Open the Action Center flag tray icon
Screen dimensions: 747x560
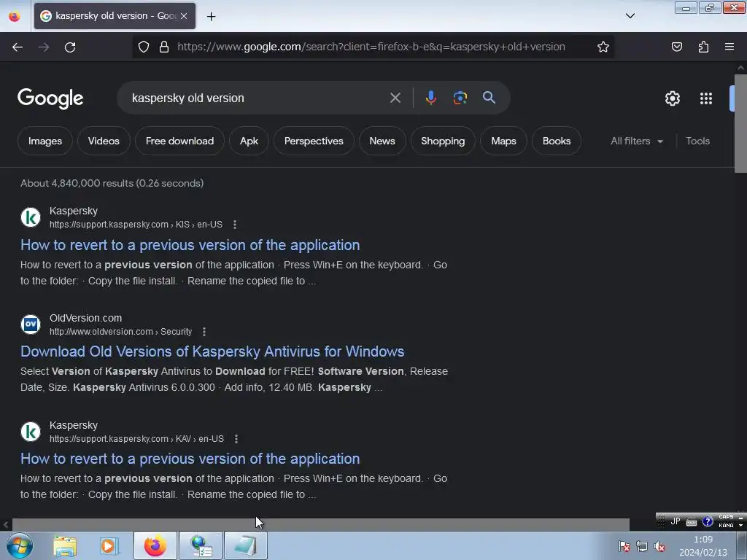point(624,547)
